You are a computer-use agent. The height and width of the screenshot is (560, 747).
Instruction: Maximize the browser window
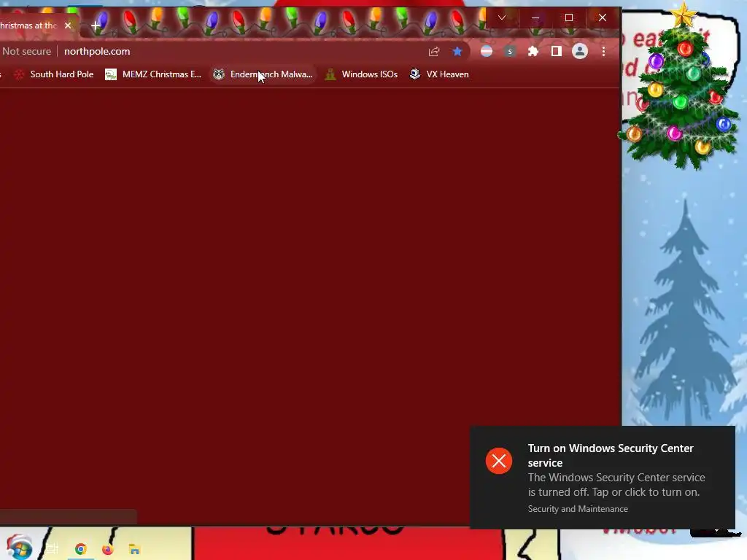569,17
